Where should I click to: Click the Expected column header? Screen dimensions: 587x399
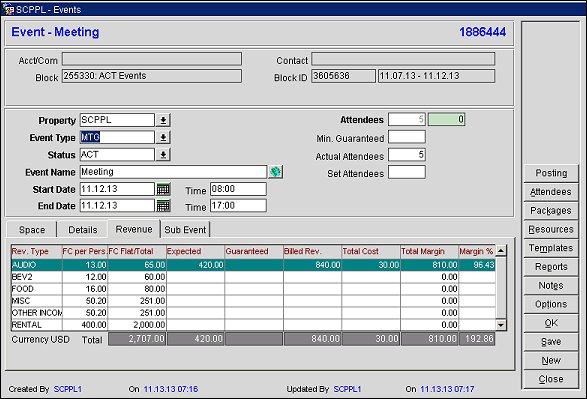coord(195,252)
